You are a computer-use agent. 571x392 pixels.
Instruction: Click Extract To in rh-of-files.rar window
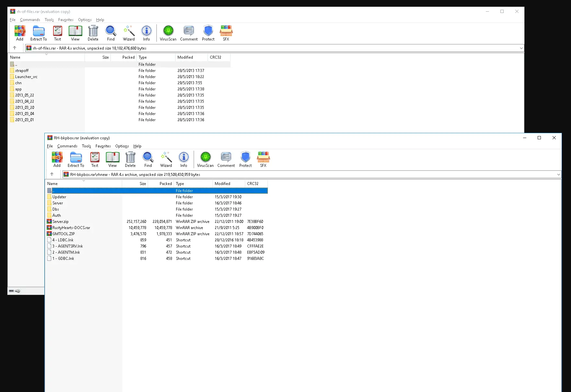(39, 33)
